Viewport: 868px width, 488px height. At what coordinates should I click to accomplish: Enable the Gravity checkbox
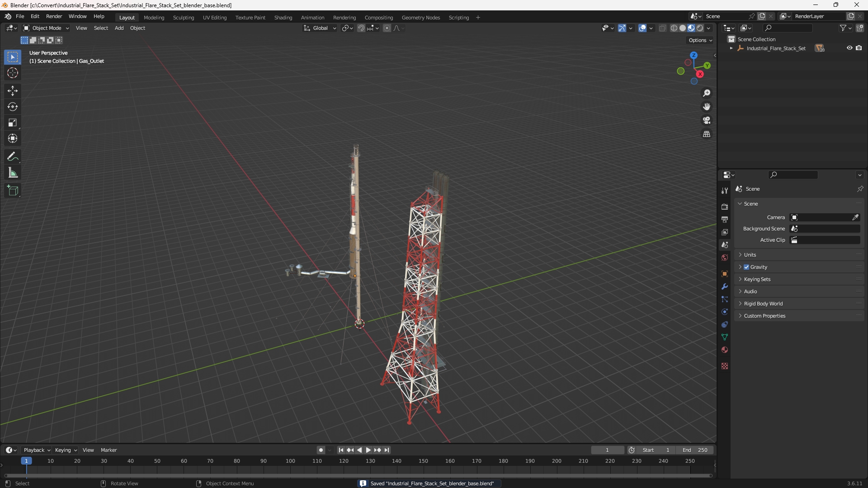(x=746, y=267)
